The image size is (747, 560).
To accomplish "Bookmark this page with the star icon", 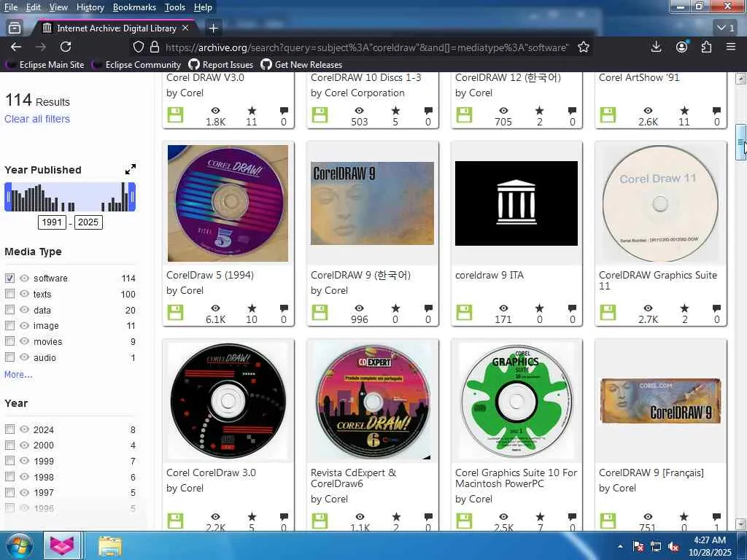I will (x=584, y=47).
